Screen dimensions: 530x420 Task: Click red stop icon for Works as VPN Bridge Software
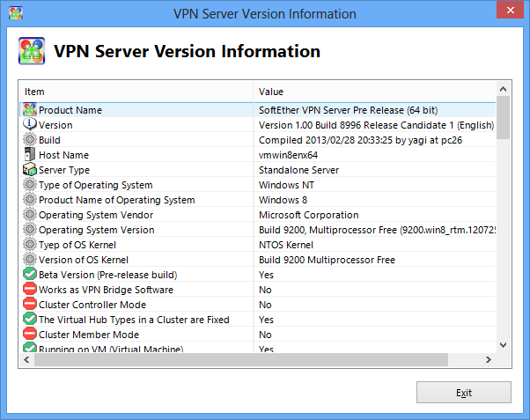click(x=29, y=289)
